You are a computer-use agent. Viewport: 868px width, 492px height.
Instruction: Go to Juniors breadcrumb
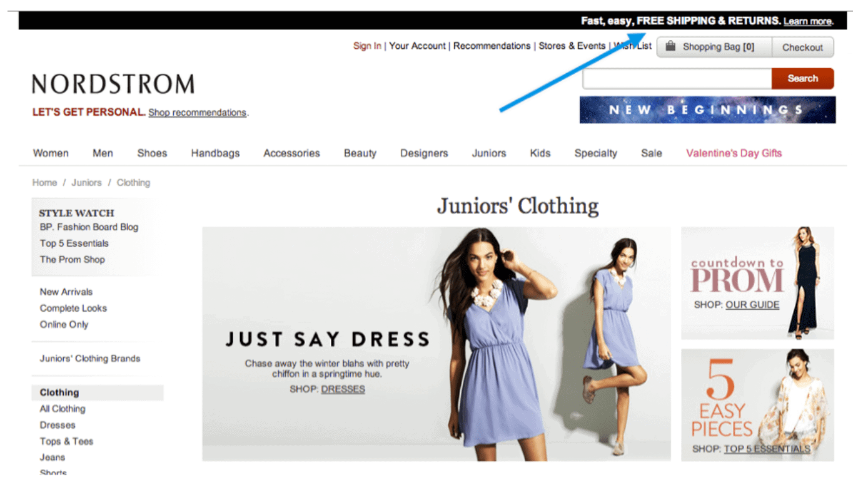tap(86, 183)
